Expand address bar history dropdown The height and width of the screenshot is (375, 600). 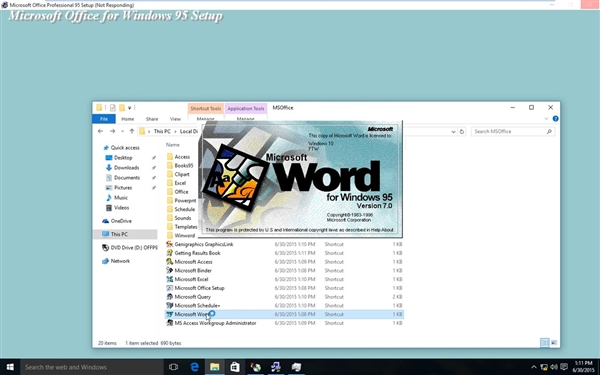point(453,132)
